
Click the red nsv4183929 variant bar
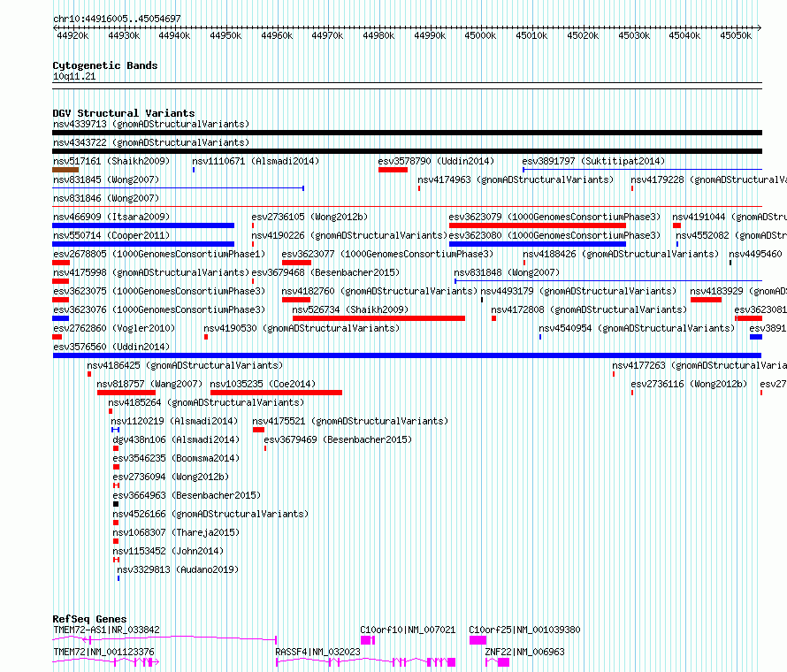tap(706, 300)
